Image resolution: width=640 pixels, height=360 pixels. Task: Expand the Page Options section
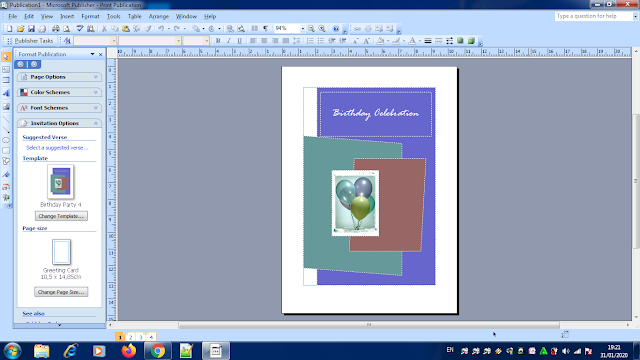point(59,77)
